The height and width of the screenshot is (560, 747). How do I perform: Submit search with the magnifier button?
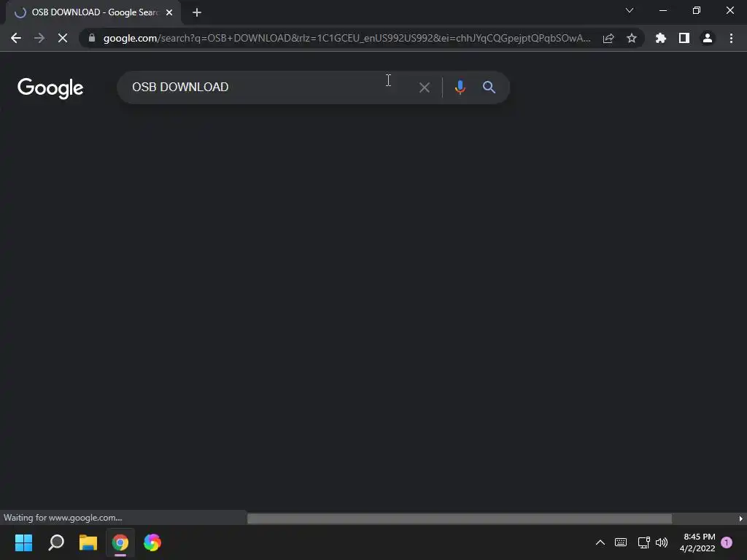click(489, 87)
